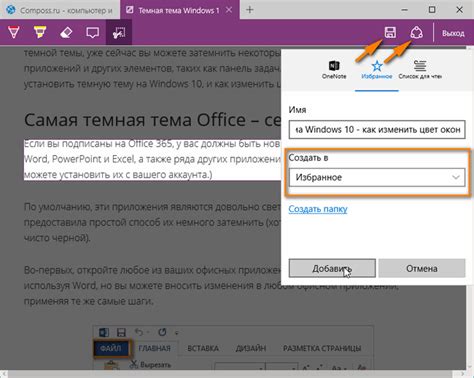The image size is (474, 378).
Task: Switch to the OneNote save option
Action: tap(334, 70)
